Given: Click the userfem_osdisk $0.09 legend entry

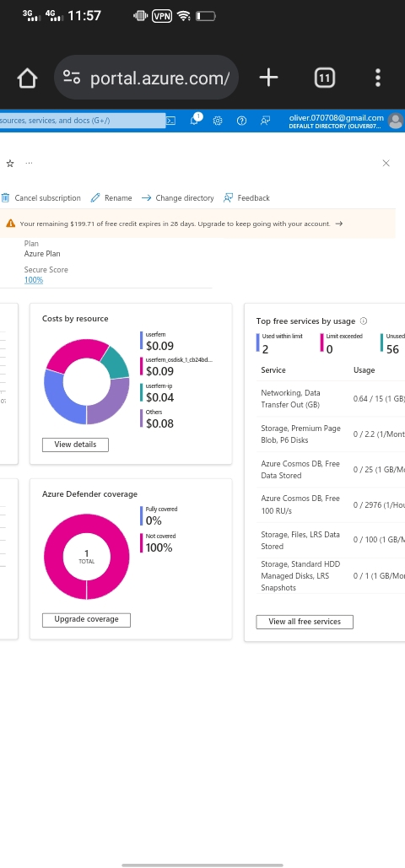Looking at the screenshot, I should [x=176, y=366].
